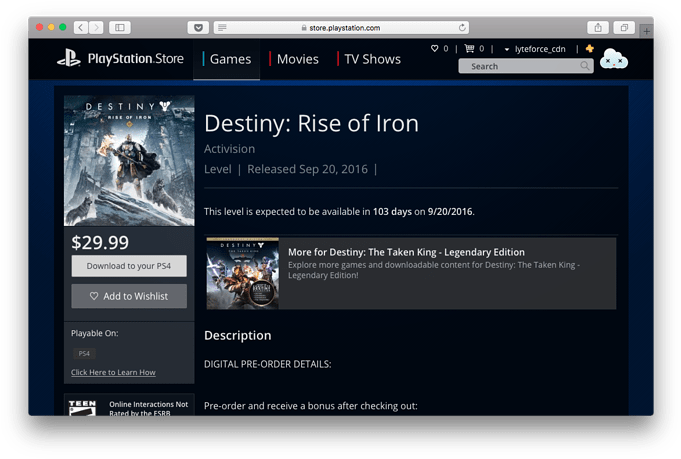681x459 pixels.
Task: Click the PlayStation Plus icon
Action: [x=590, y=48]
